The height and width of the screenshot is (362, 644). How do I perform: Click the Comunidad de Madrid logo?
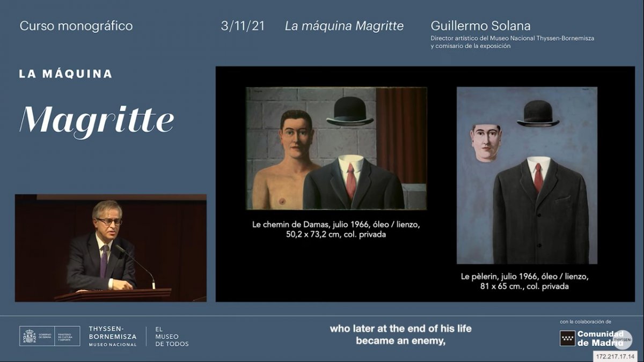pyautogui.click(x=592, y=338)
